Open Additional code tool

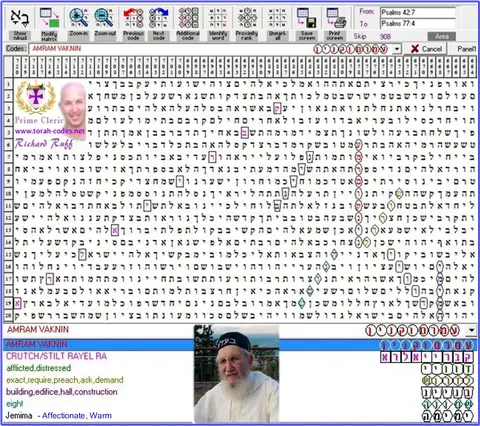pyautogui.click(x=188, y=23)
